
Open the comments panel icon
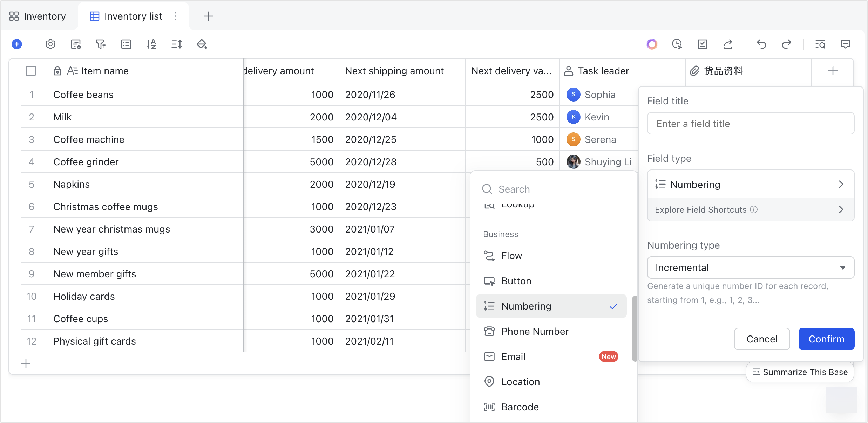click(846, 44)
